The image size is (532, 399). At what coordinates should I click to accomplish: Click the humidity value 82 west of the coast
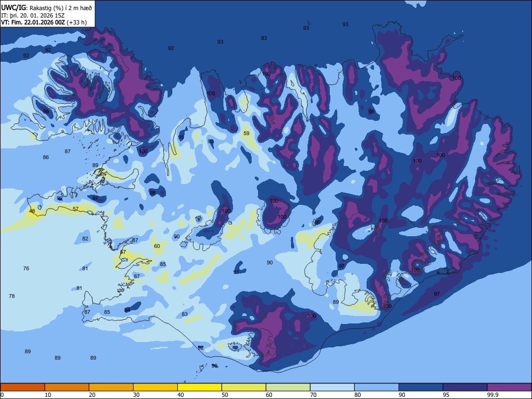(x=85, y=238)
